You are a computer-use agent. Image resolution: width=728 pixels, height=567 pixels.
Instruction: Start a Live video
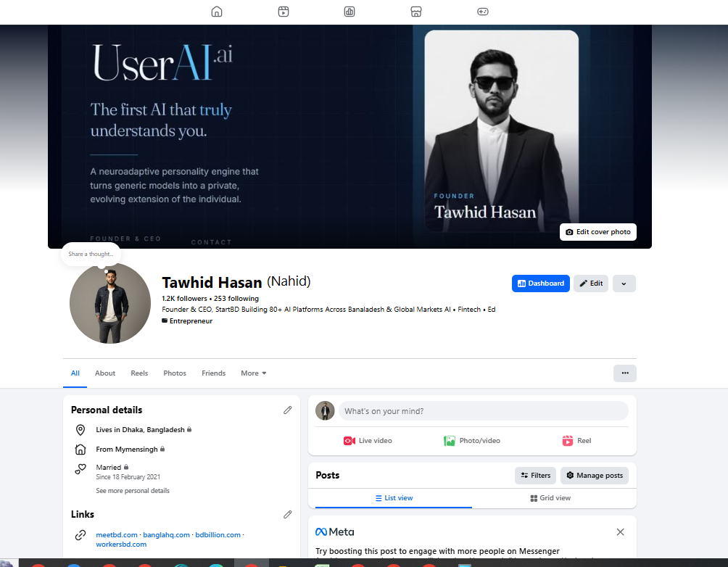pos(368,441)
